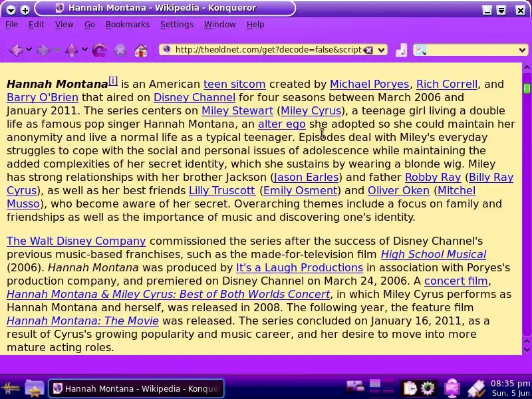Image resolution: width=532 pixels, height=399 pixels.
Task: Follow the alter ego link
Action: pos(281,124)
